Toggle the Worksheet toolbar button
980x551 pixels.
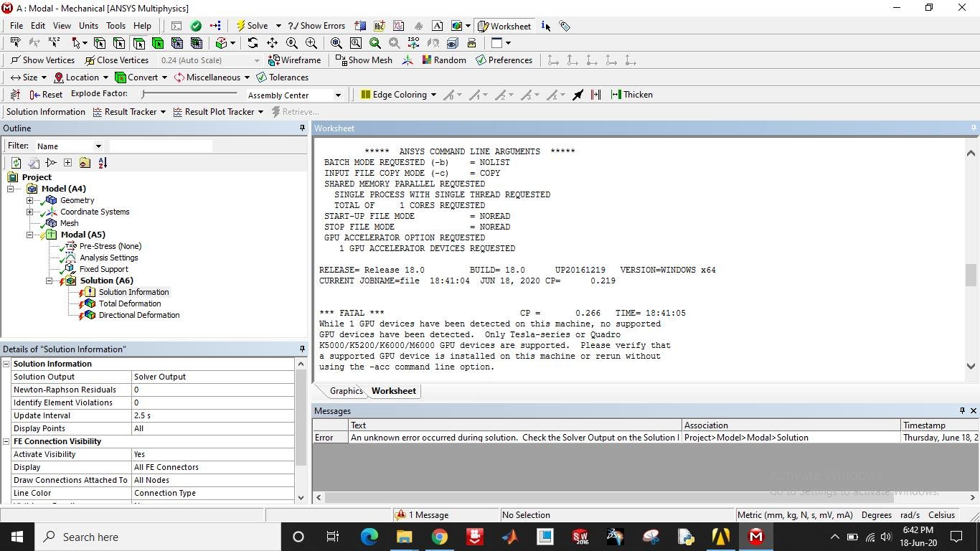tap(504, 26)
